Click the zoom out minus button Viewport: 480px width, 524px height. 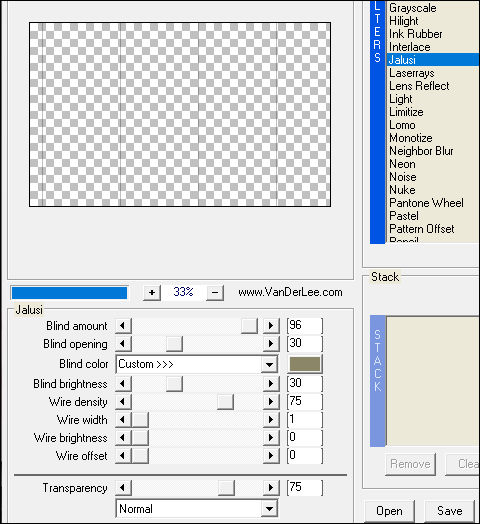215,293
